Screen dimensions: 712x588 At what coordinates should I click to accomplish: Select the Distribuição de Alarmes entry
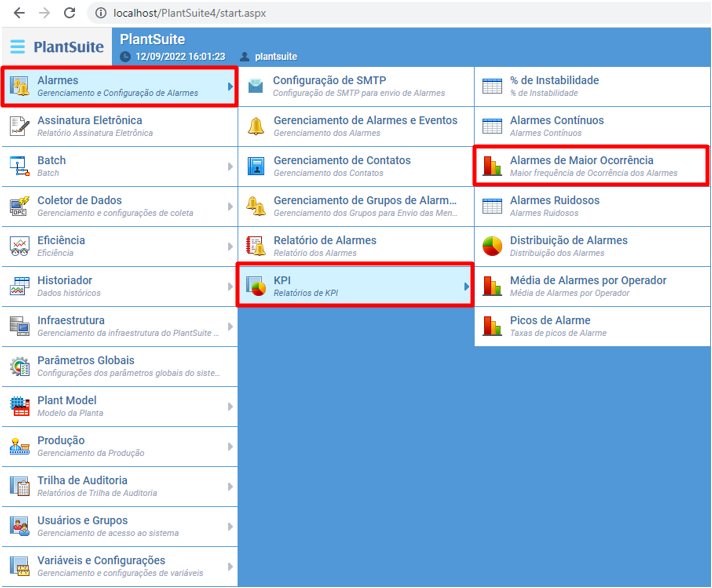pos(592,246)
